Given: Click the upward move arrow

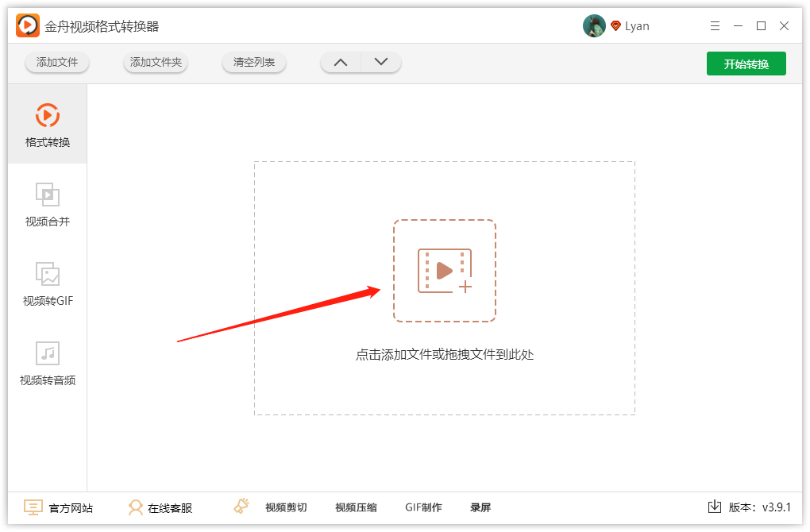Looking at the screenshot, I should pyautogui.click(x=340, y=61).
